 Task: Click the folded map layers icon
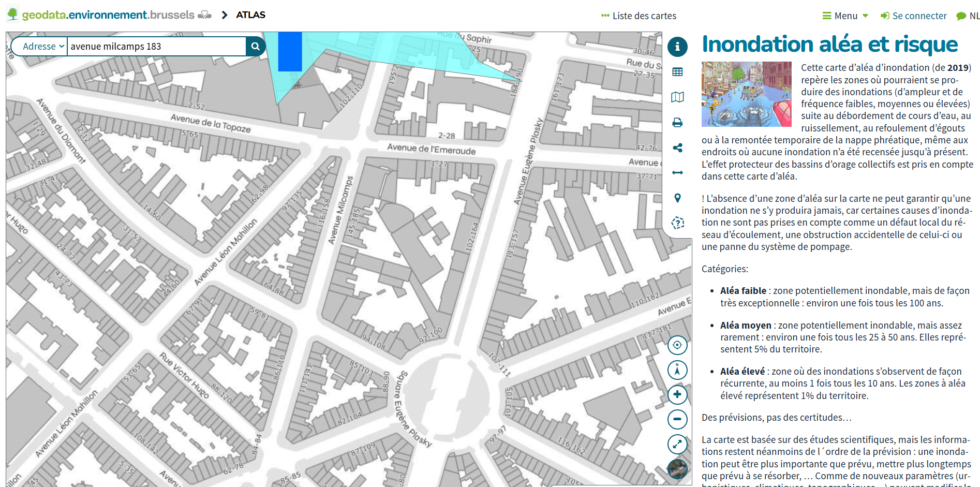point(677,97)
